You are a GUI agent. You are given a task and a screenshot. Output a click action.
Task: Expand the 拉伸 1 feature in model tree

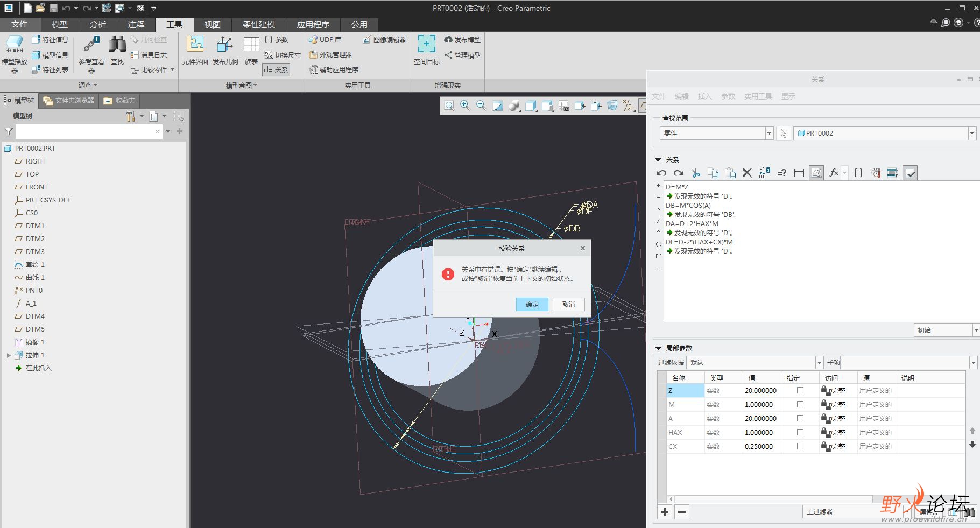point(9,355)
